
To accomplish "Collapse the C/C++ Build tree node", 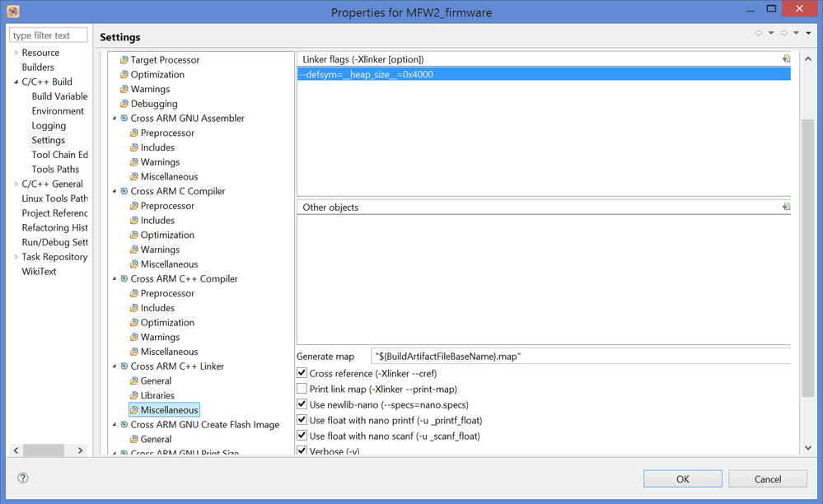I will coord(16,82).
